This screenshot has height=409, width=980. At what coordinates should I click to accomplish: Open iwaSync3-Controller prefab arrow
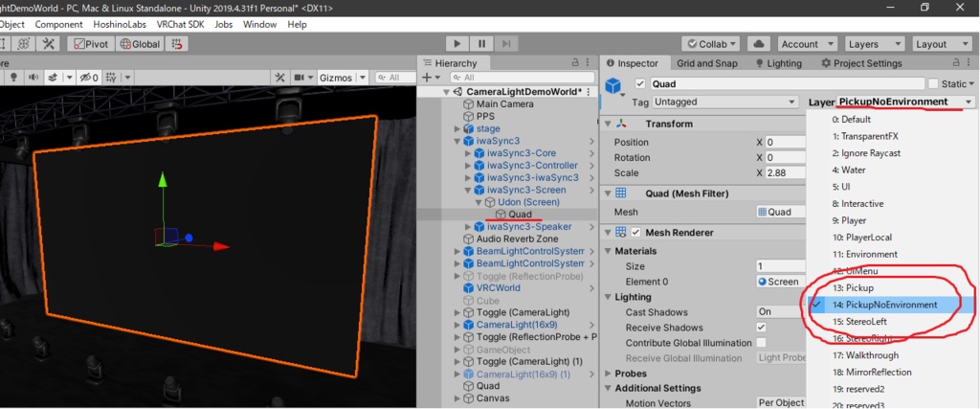point(591,165)
